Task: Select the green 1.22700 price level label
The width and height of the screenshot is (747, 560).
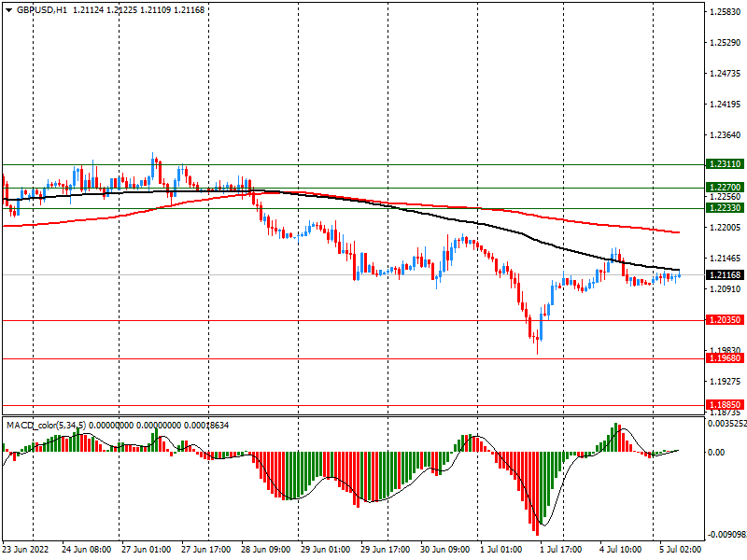Action: pyautogui.click(x=725, y=188)
